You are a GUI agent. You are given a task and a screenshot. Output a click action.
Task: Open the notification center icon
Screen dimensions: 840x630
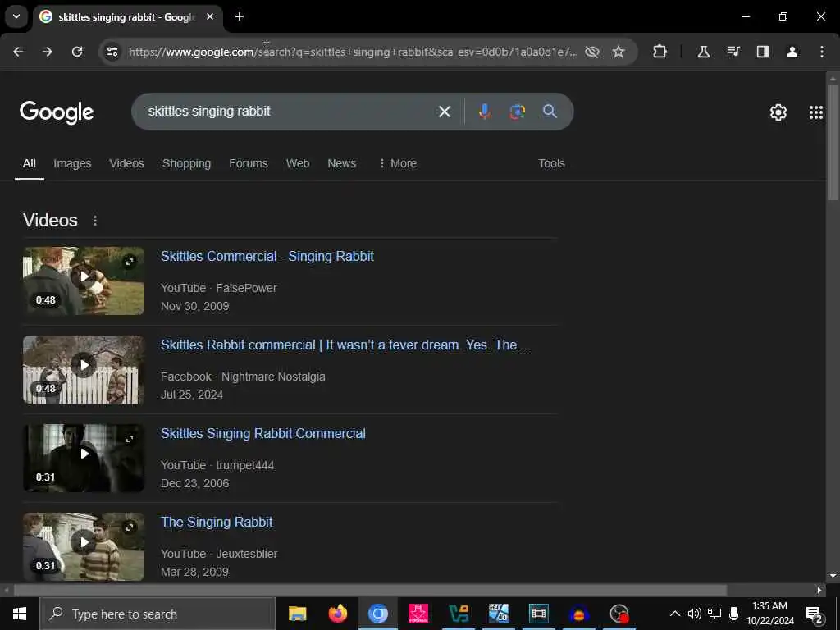point(815,614)
